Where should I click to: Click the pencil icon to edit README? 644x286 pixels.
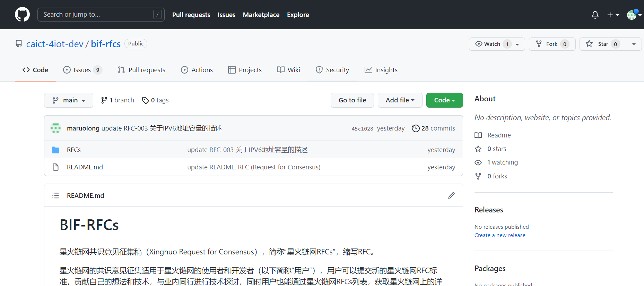(451, 195)
